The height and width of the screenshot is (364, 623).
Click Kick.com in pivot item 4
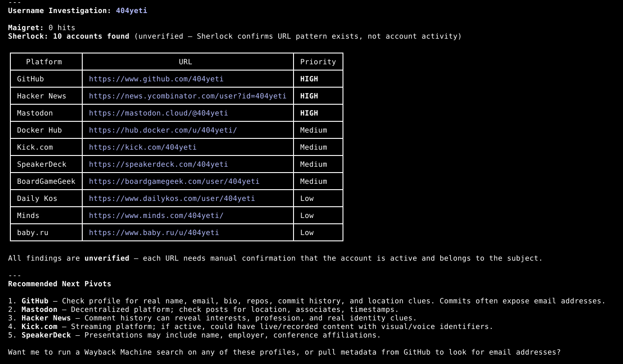point(39,326)
